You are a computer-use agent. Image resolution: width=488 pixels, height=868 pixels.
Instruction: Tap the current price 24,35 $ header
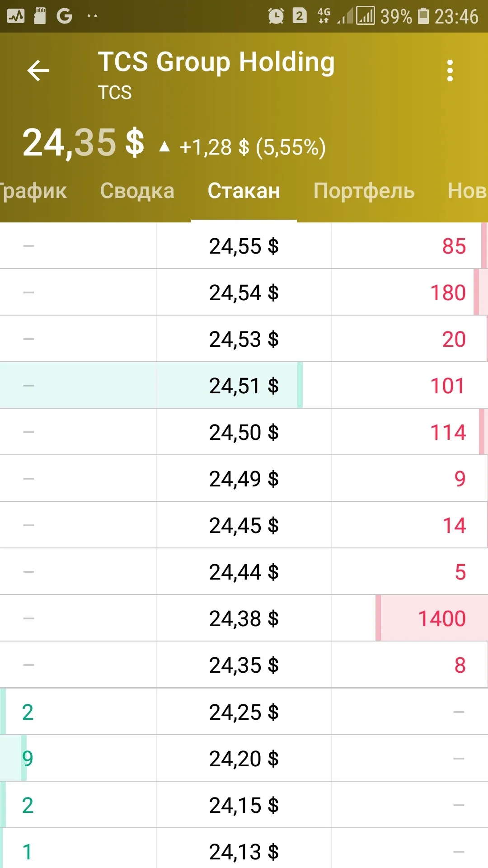tap(83, 143)
